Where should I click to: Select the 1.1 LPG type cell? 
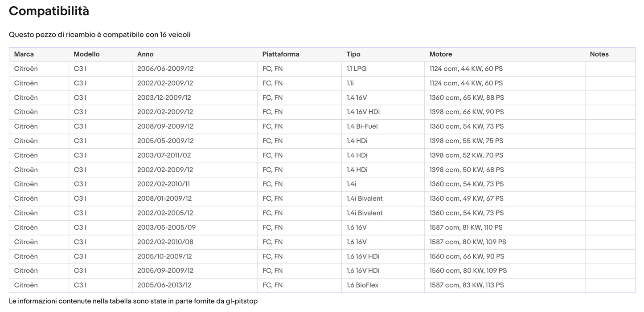[357, 69]
